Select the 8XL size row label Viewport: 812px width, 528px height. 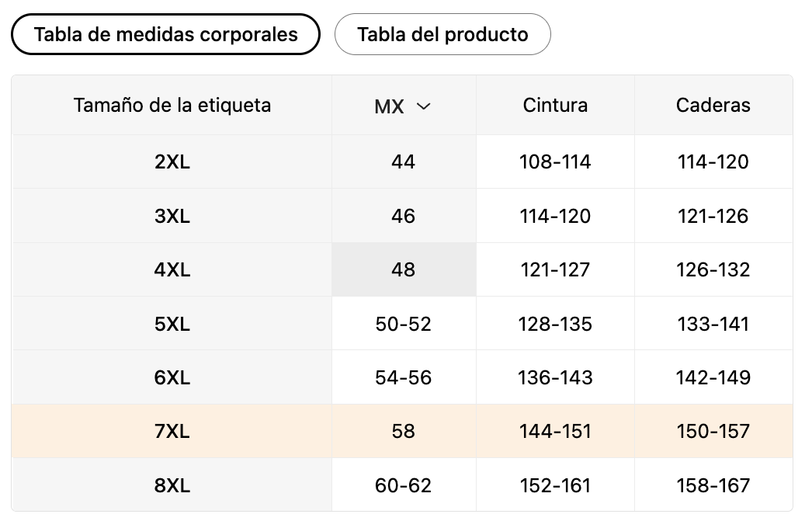(172, 486)
